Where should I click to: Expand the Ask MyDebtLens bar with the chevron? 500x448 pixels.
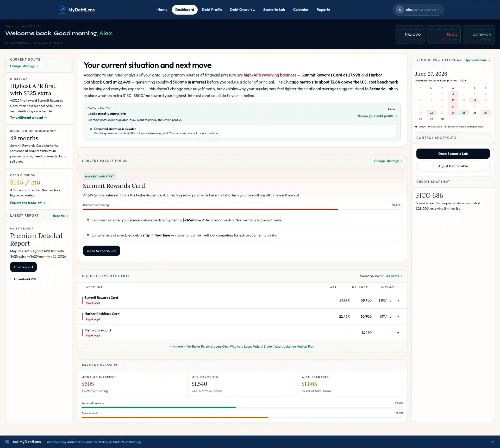pos(492,441)
